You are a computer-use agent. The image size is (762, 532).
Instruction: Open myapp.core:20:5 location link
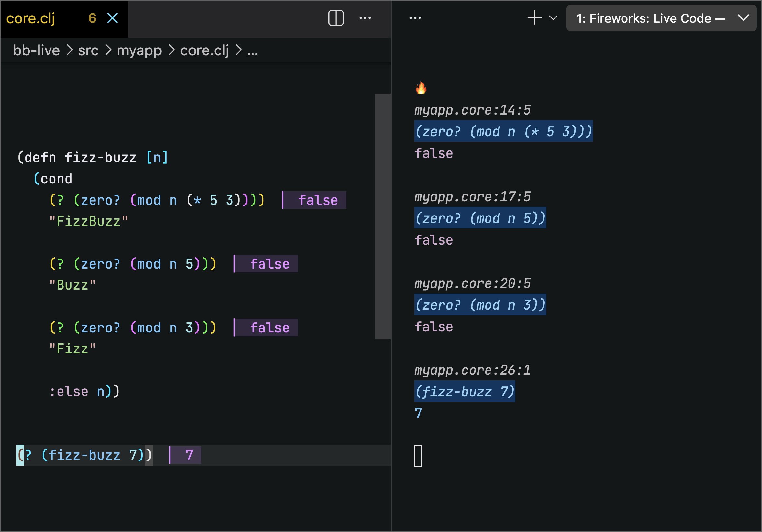point(473,283)
